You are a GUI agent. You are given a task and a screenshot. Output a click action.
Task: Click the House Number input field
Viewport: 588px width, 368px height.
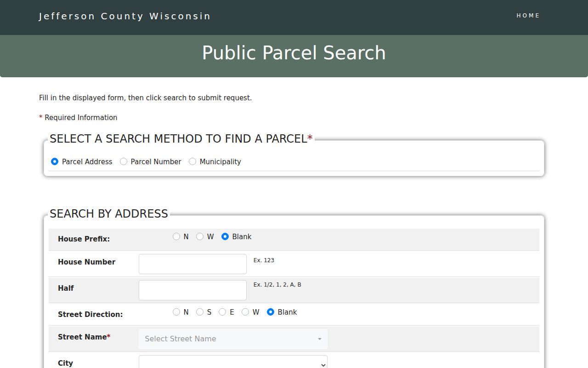(192, 264)
